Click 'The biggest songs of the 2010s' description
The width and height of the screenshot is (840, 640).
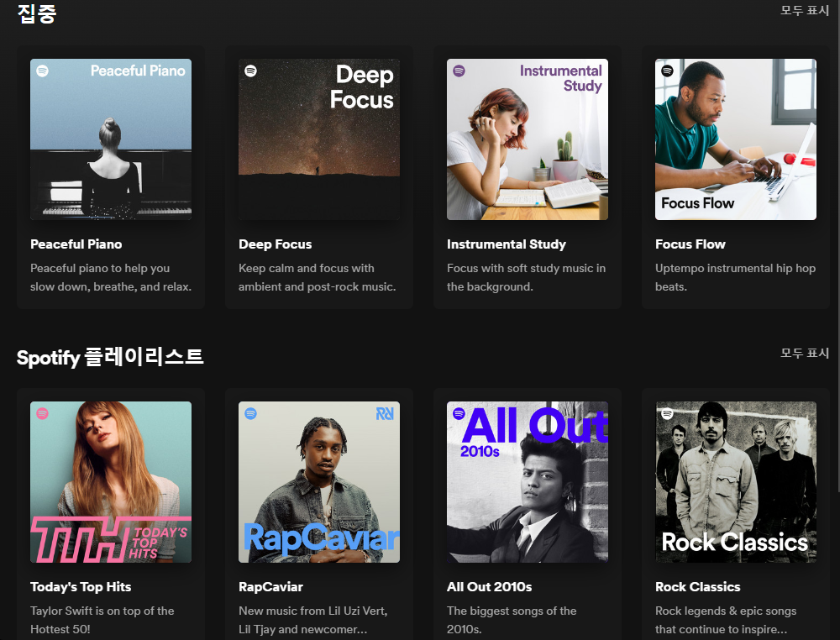point(512,620)
